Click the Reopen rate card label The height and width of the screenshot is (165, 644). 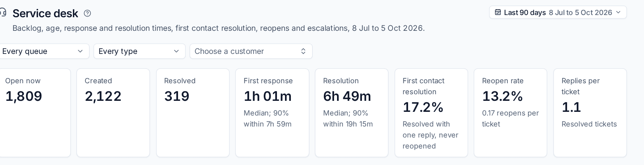503,81
